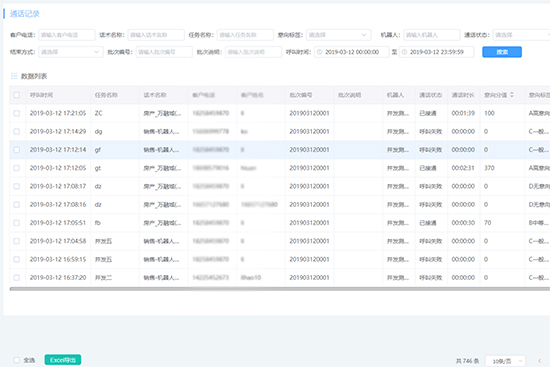Click the previous page arrow in pagination
Image resolution: width=550 pixels, height=367 pixels.
coord(539,361)
